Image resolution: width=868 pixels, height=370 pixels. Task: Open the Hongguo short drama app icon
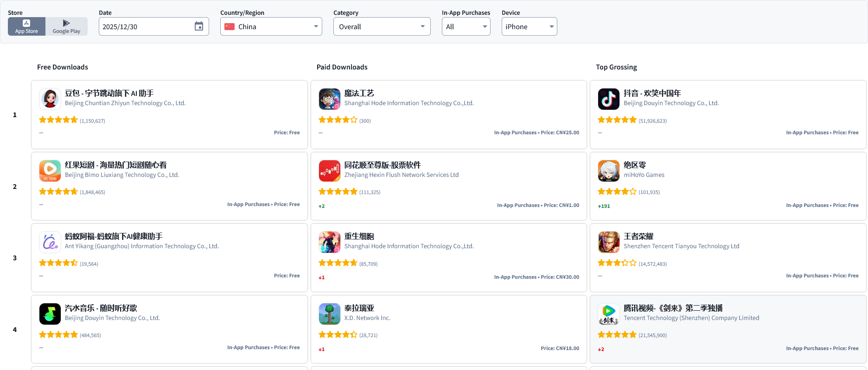tap(50, 171)
